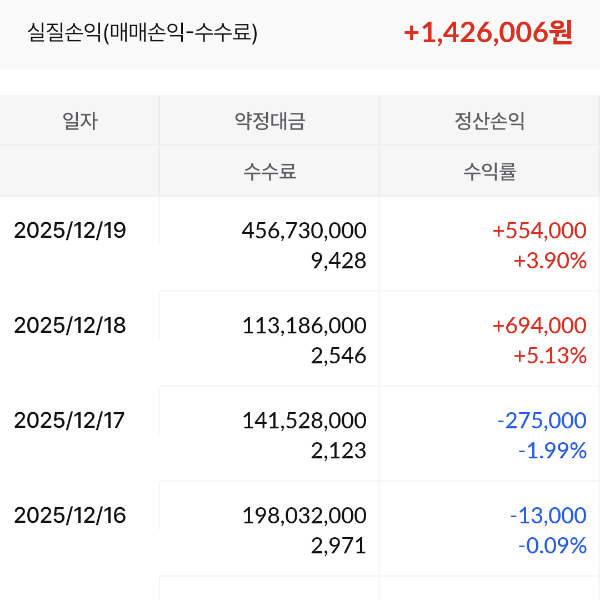The image size is (600, 600).
Task: Select the -275,000 settlement loss
Action: click(541, 420)
